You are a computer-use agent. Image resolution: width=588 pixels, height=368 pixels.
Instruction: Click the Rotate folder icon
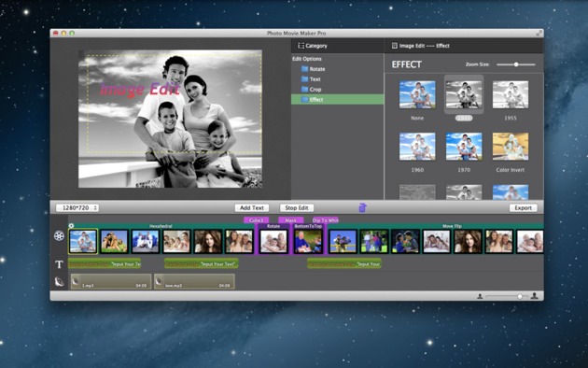304,69
